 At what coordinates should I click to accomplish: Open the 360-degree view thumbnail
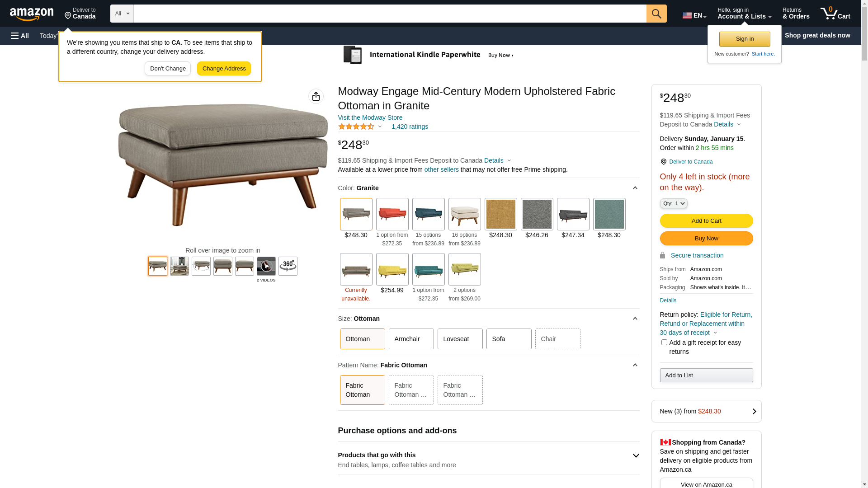[288, 266]
